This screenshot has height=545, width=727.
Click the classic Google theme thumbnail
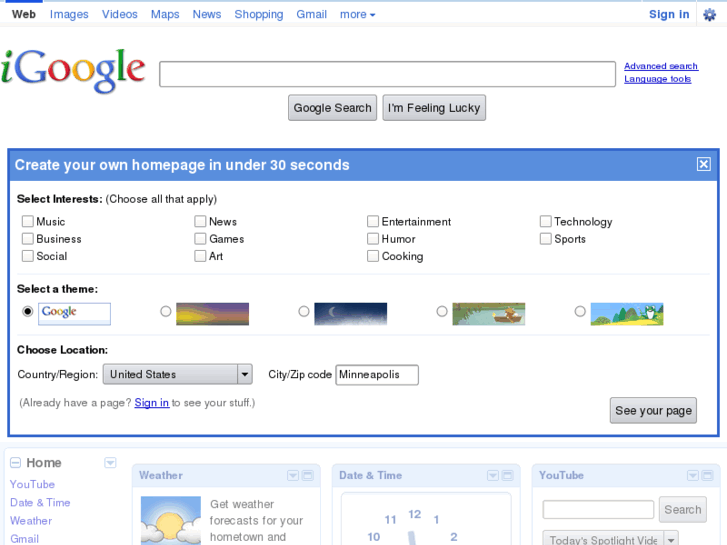coord(74,314)
